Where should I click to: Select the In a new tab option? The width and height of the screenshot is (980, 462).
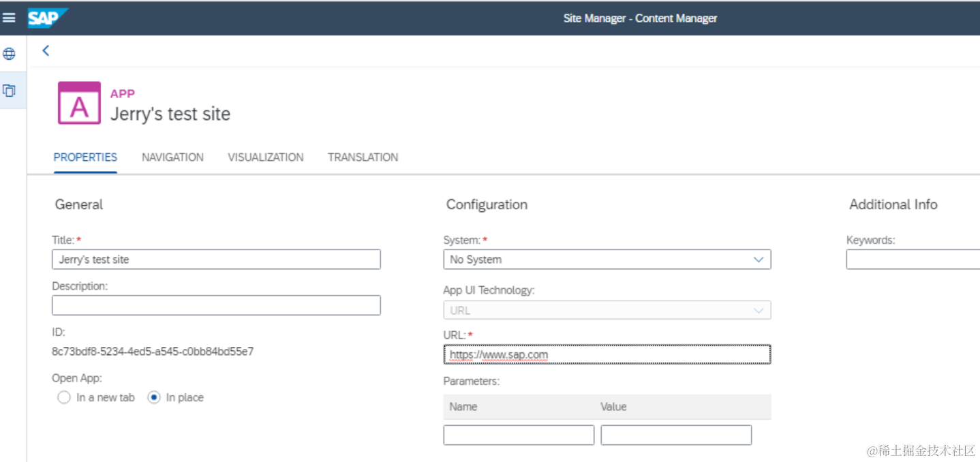(64, 397)
